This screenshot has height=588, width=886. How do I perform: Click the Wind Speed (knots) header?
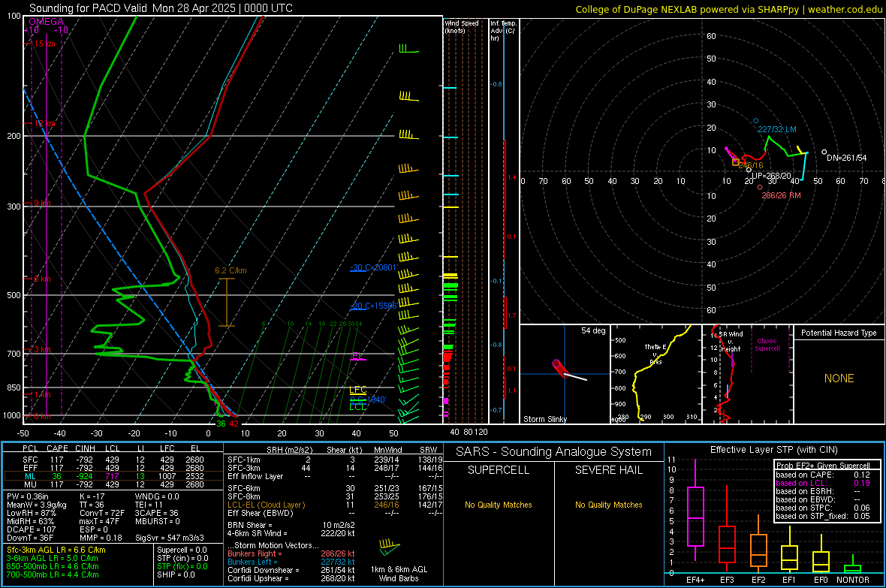(x=462, y=26)
